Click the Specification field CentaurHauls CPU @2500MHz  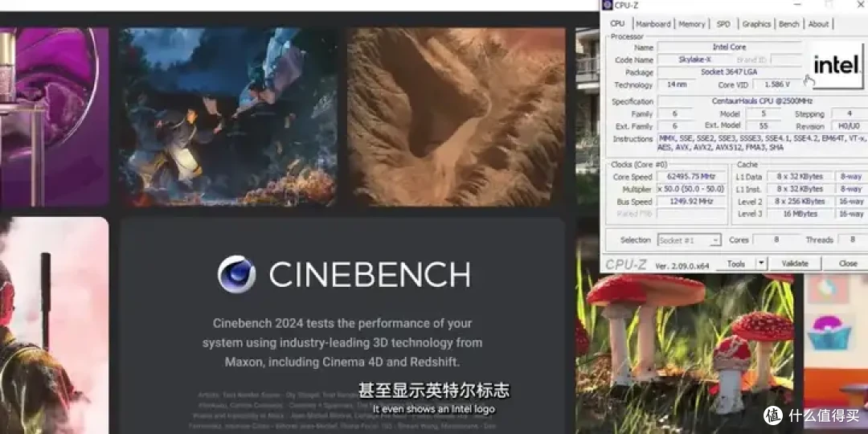[762, 101]
